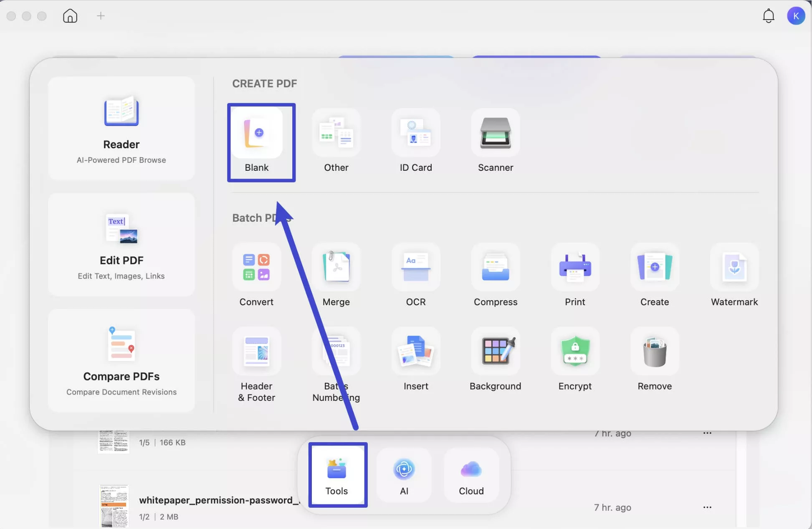Launch the batch Compress tool

tap(495, 268)
